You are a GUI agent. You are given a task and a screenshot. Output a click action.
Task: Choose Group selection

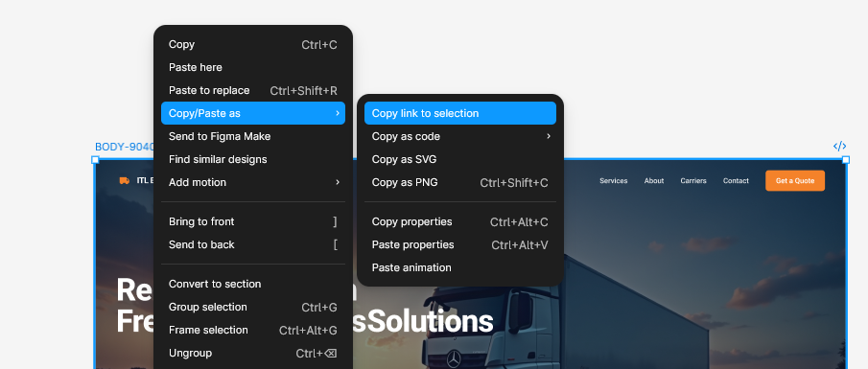[253, 307]
